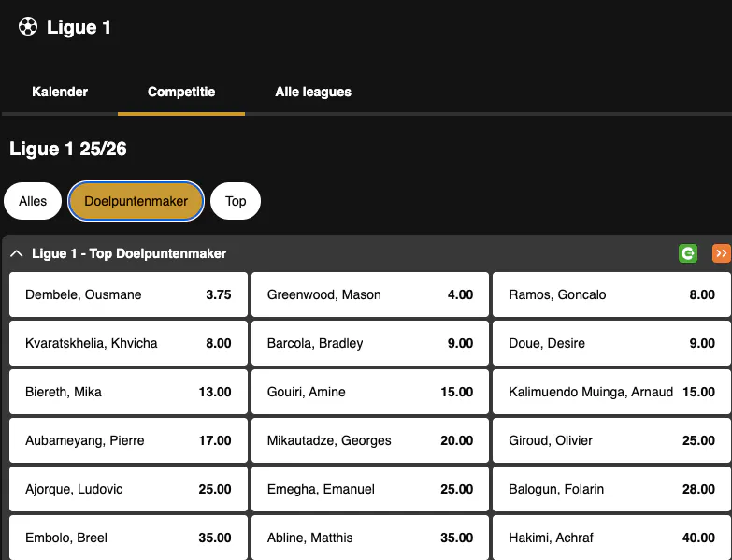732x560 pixels.
Task: Click the Ligue 1 25/26 heading
Action: pos(68,149)
